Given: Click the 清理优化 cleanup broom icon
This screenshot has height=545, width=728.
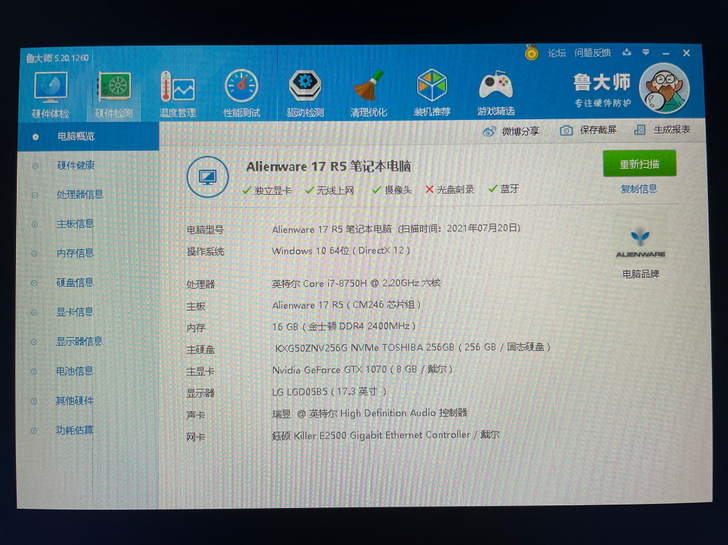Looking at the screenshot, I should [369, 92].
